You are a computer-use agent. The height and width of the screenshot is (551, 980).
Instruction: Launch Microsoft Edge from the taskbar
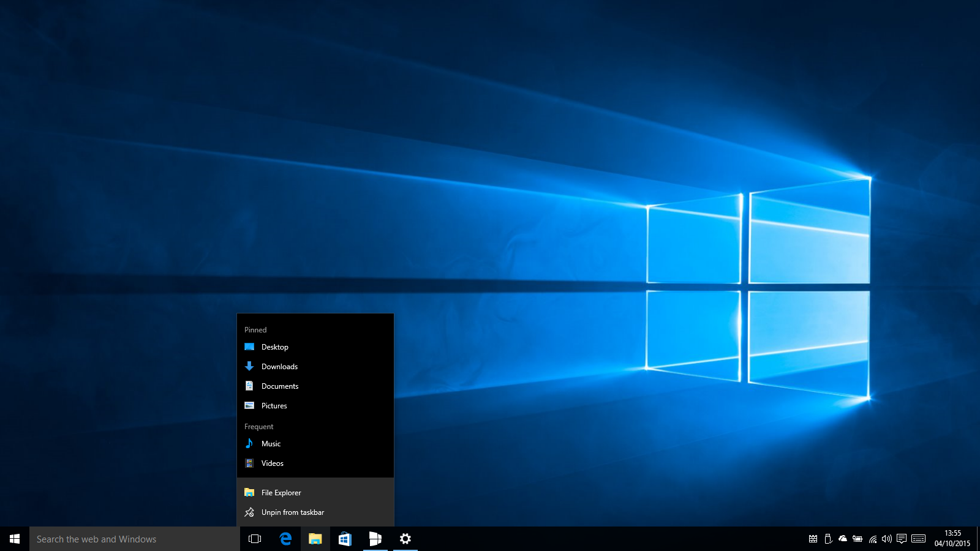pos(285,539)
